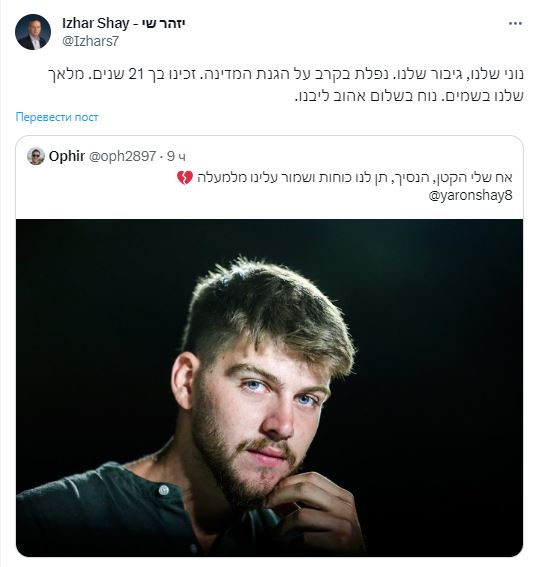
Task: Click the broken heart emoji
Action: click(185, 178)
